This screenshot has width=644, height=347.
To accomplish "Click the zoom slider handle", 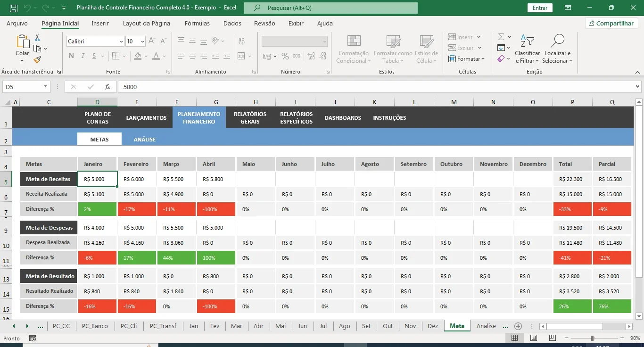I will coord(592,338).
